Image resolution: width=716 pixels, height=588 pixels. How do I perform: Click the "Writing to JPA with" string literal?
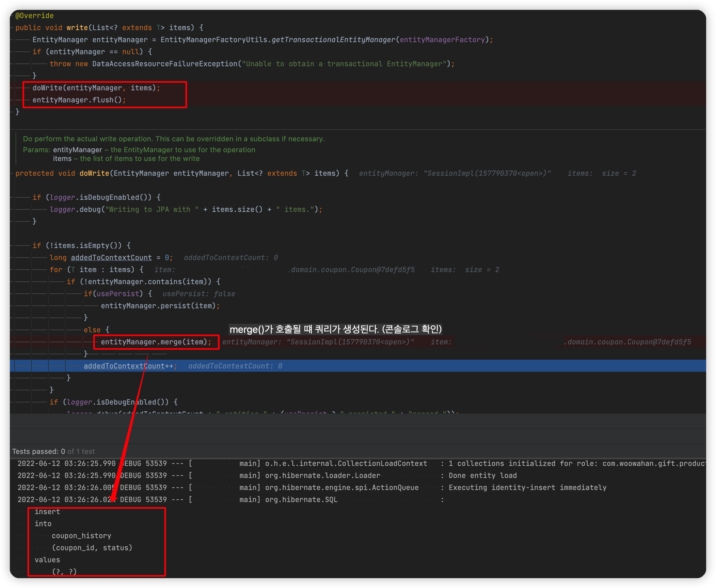pyautogui.click(x=152, y=209)
